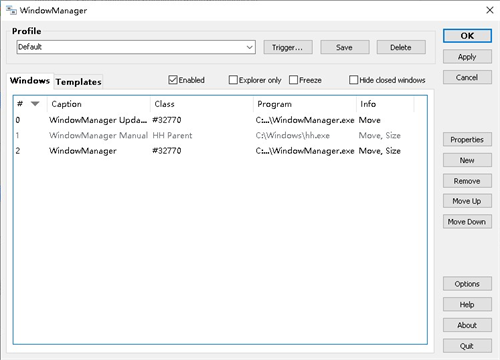The width and height of the screenshot is (500, 360).
Task: Click WindowManager.exe program cell in row 0
Action: click(305, 120)
